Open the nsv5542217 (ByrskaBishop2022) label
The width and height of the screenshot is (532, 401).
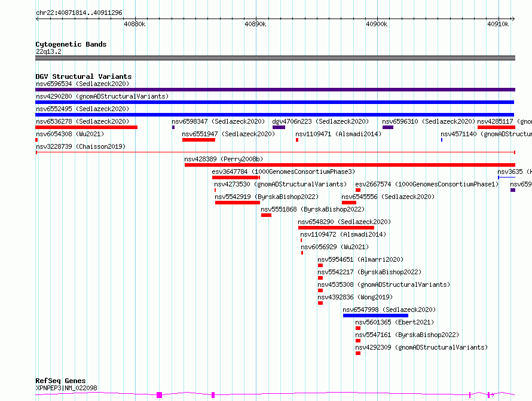coord(369,272)
